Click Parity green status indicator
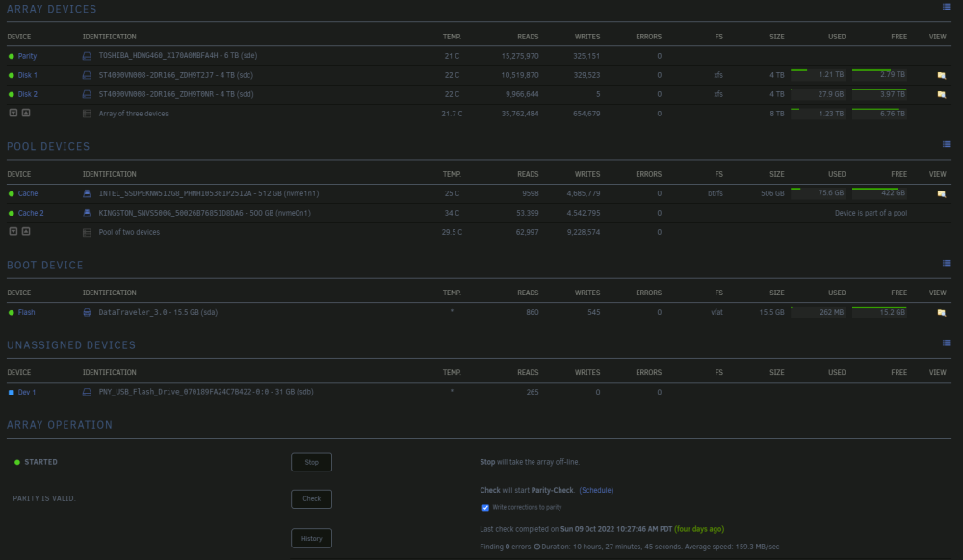 (x=11, y=56)
